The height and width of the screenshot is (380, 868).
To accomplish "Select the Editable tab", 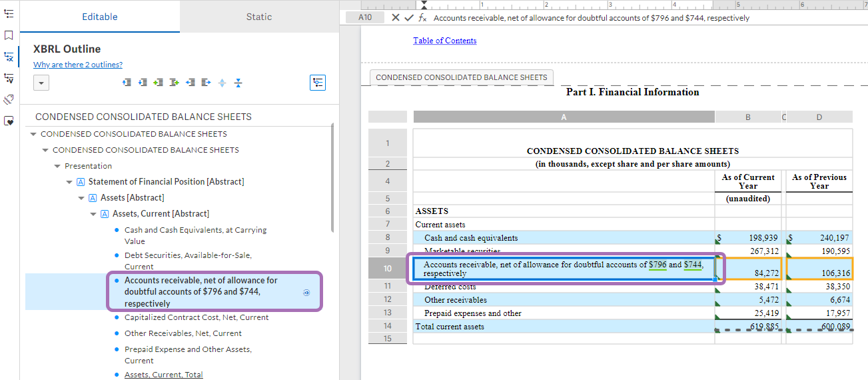I will coord(100,17).
